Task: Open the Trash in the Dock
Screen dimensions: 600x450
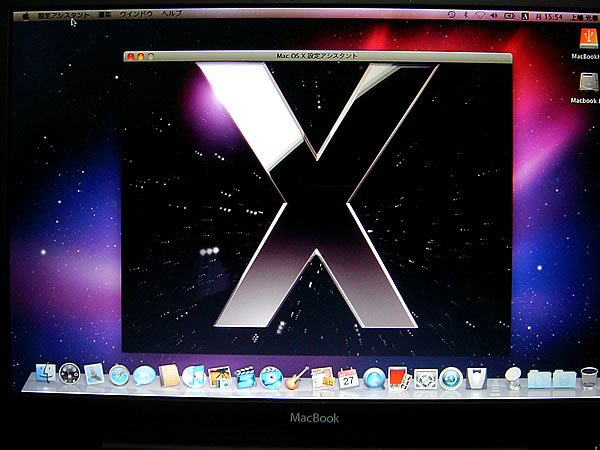Action: (x=589, y=378)
